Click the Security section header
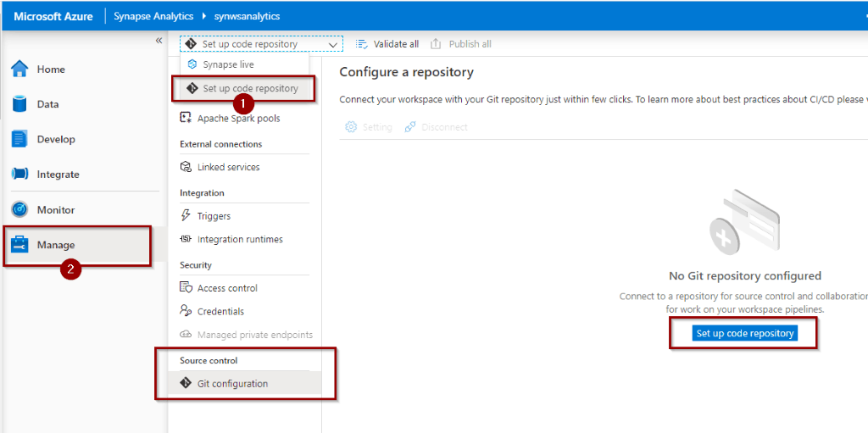The width and height of the screenshot is (868, 433). pyautogui.click(x=196, y=265)
